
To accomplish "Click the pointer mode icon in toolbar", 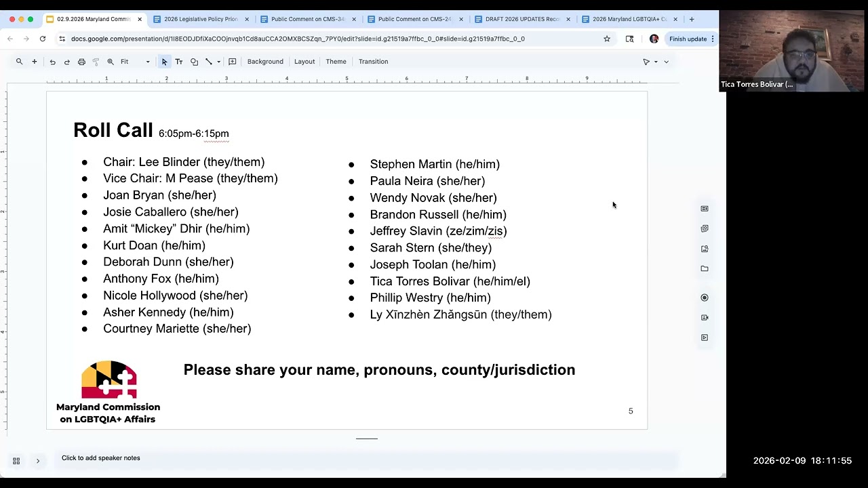I will [x=646, y=62].
